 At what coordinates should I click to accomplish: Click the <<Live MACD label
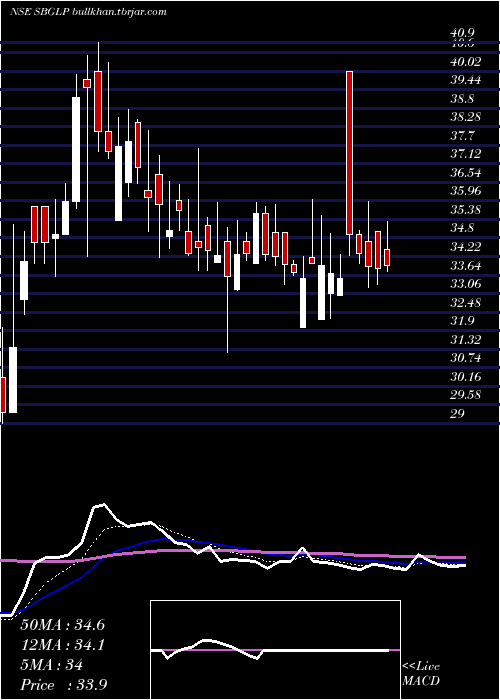[421, 674]
